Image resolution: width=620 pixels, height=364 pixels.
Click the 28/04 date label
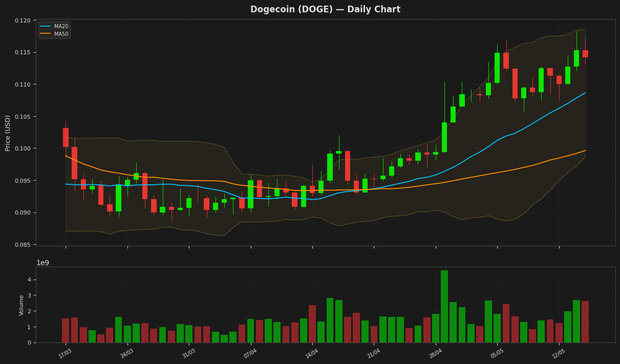(x=435, y=354)
